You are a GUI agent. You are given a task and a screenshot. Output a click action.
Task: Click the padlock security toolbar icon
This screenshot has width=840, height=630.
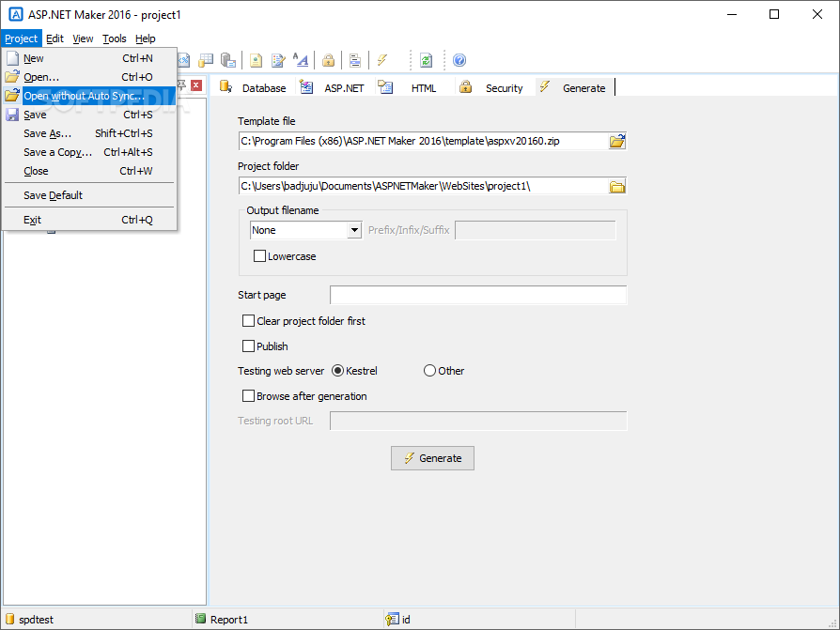(329, 60)
